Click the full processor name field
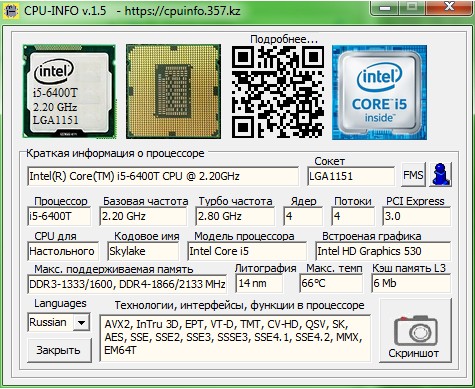This screenshot has width=475, height=389. tap(163, 176)
